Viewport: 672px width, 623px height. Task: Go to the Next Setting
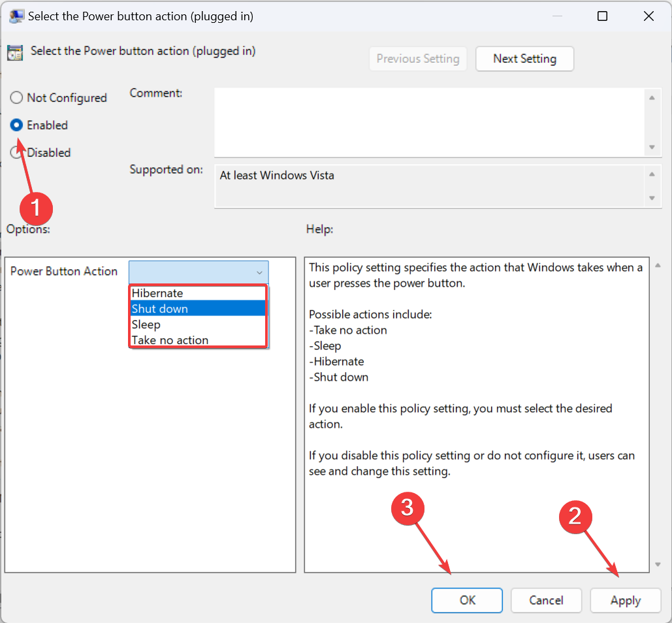pos(524,59)
